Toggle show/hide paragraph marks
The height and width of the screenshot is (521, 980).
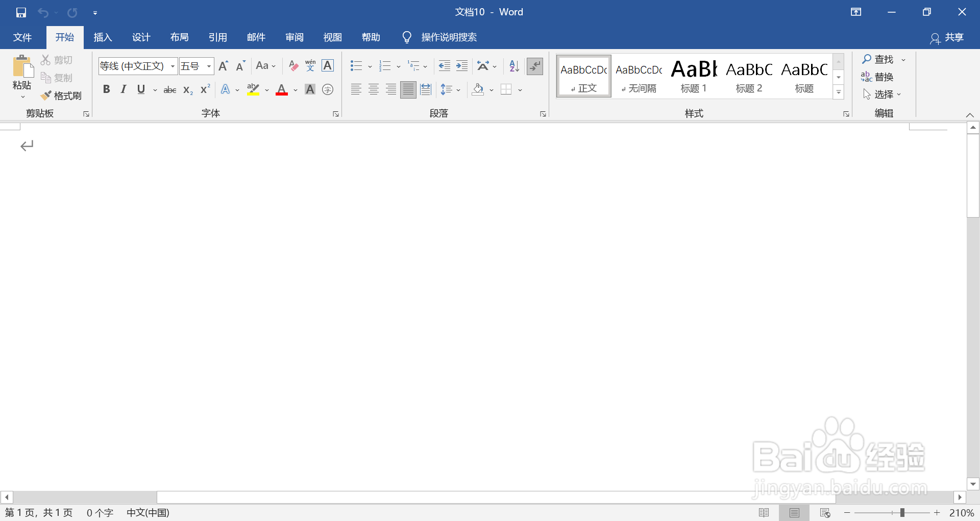click(x=535, y=66)
